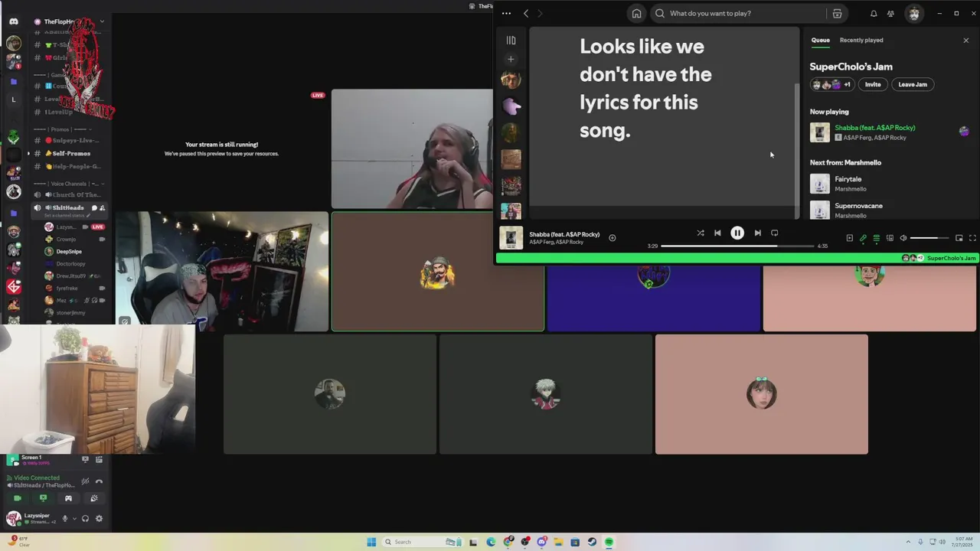Click Invite in SuperCholo's Jam
980x551 pixels.
click(x=873, y=84)
